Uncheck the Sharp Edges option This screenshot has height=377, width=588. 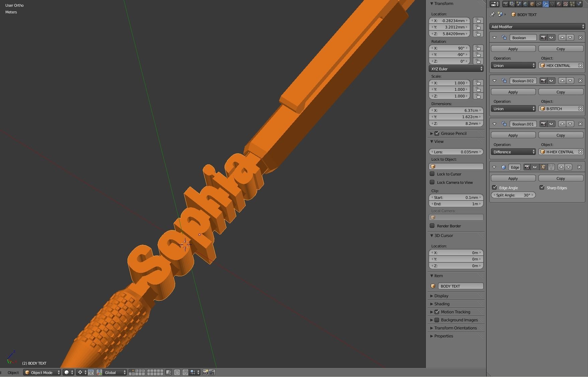(x=542, y=187)
